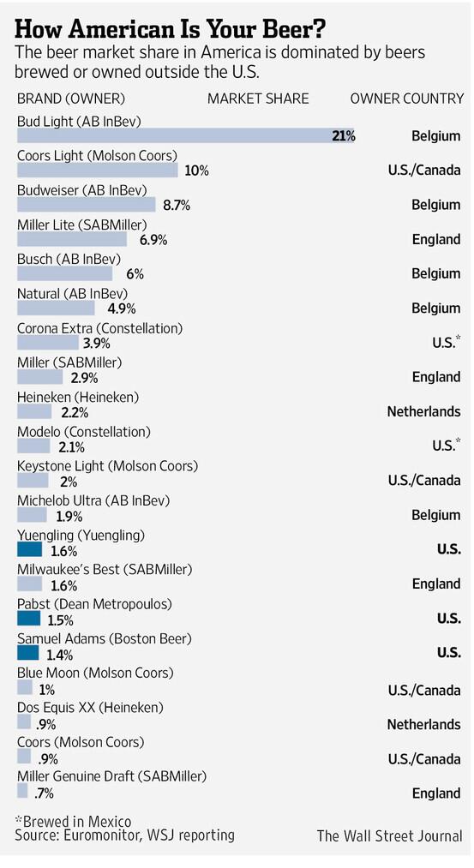Click the MARKET SHARE column header
Viewport: 474px width, 868px height.
click(x=258, y=99)
